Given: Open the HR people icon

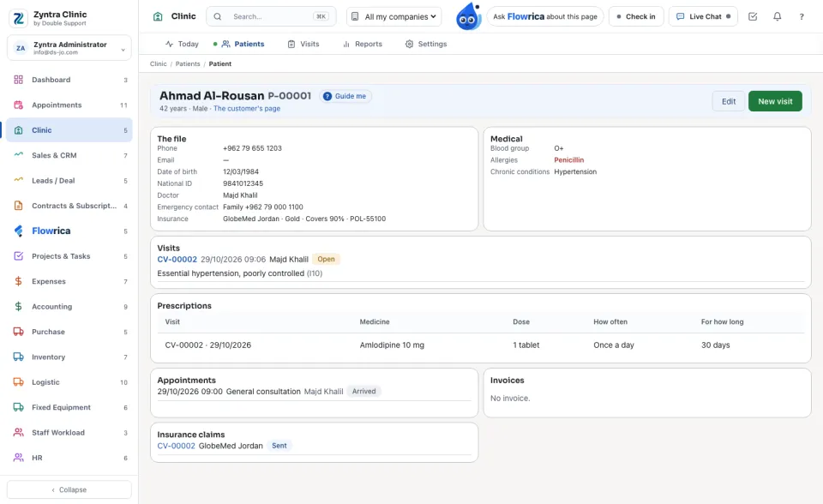Looking at the screenshot, I should coord(18,458).
